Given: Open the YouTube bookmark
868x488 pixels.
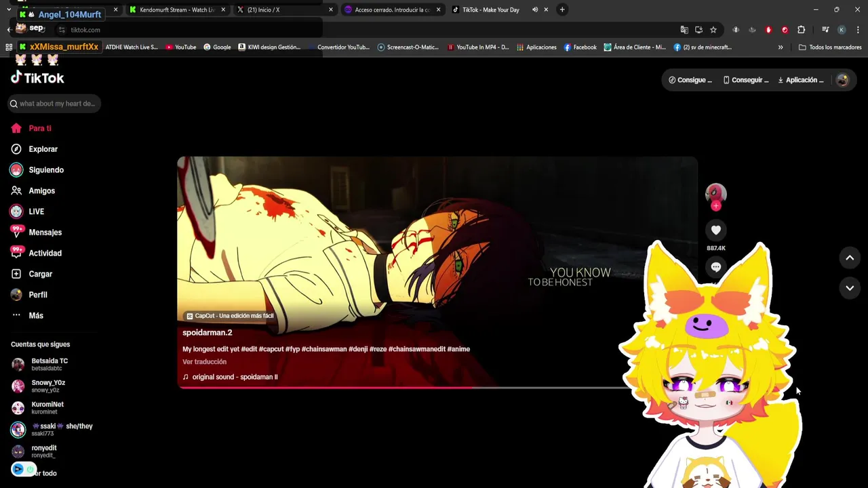Looking at the screenshot, I should pyautogui.click(x=181, y=47).
